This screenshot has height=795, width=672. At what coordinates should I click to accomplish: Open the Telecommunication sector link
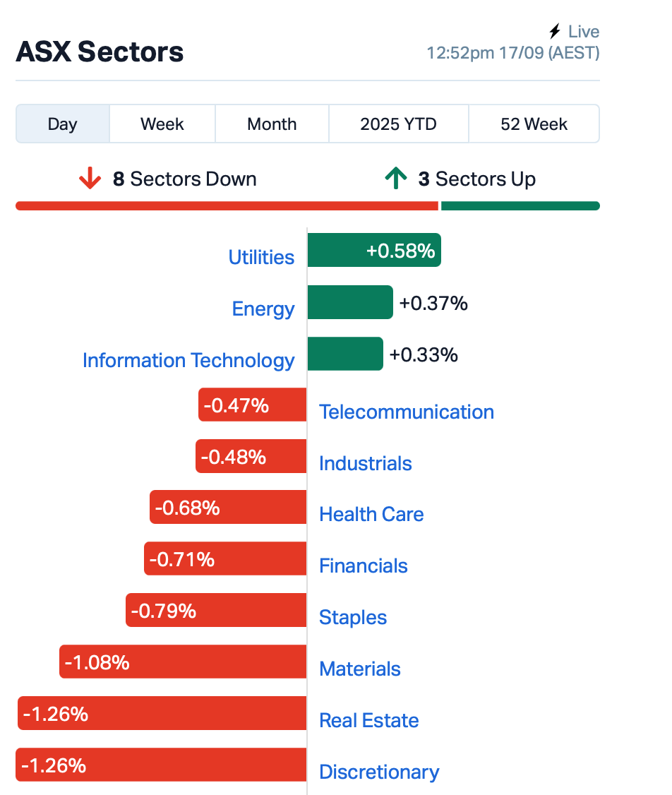click(407, 412)
